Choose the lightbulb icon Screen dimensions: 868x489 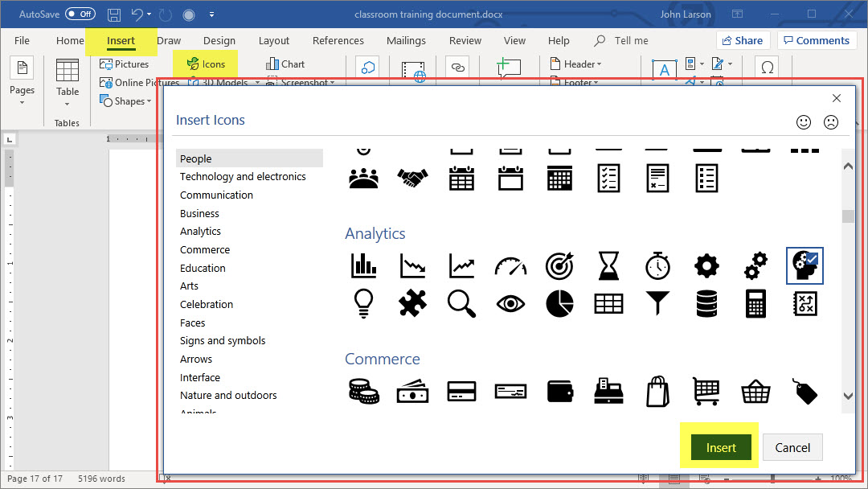(363, 303)
